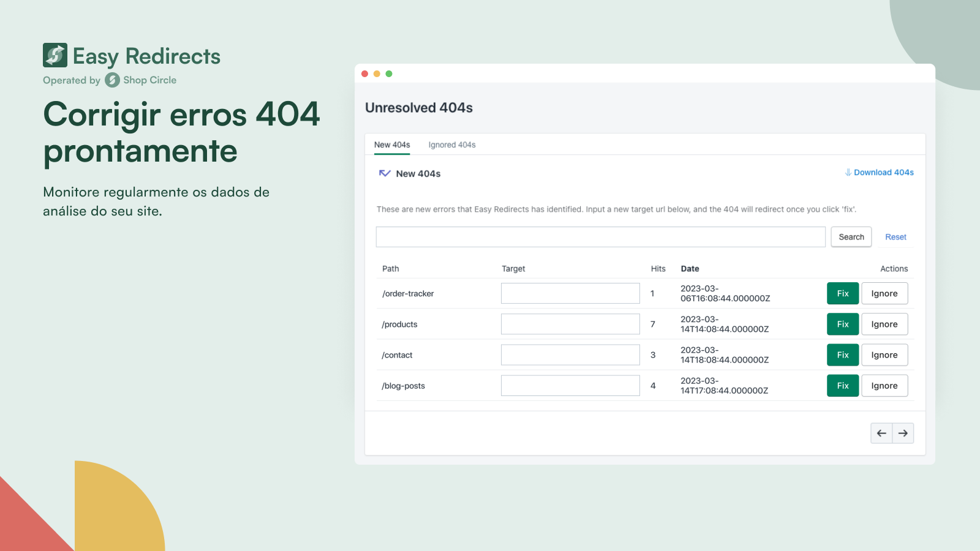Click the Shop Circle logo icon
Viewport: 980px width, 551px height.
(112, 80)
